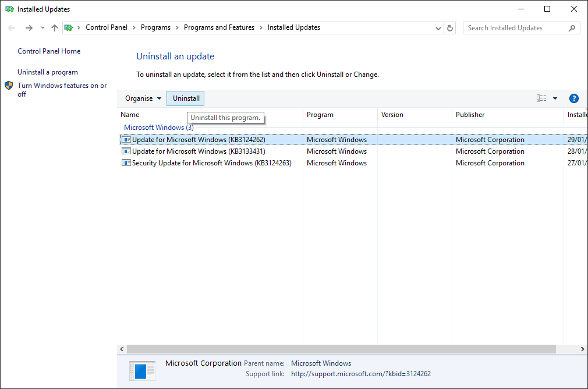Change the view with the view icon
The width and height of the screenshot is (588, 389).
click(541, 98)
